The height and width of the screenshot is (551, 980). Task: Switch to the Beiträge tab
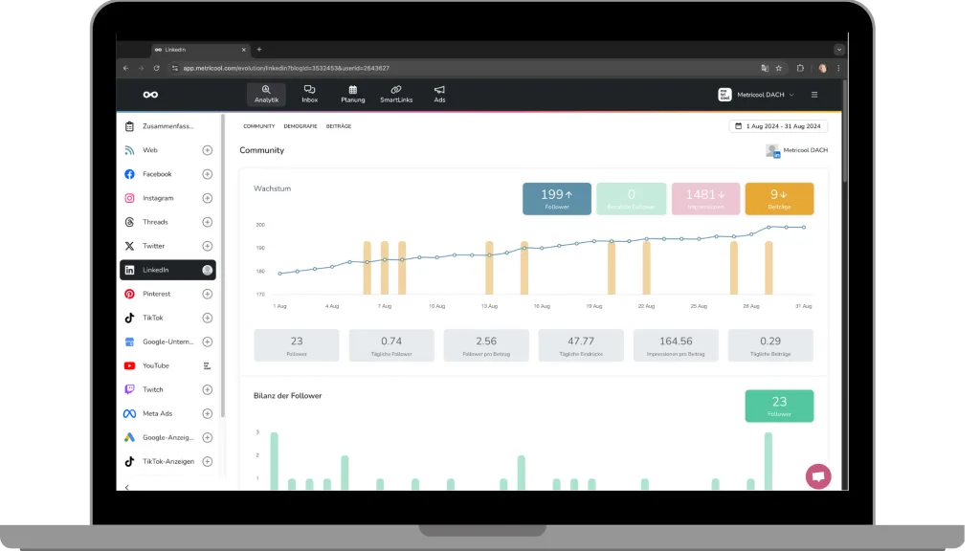[338, 126]
